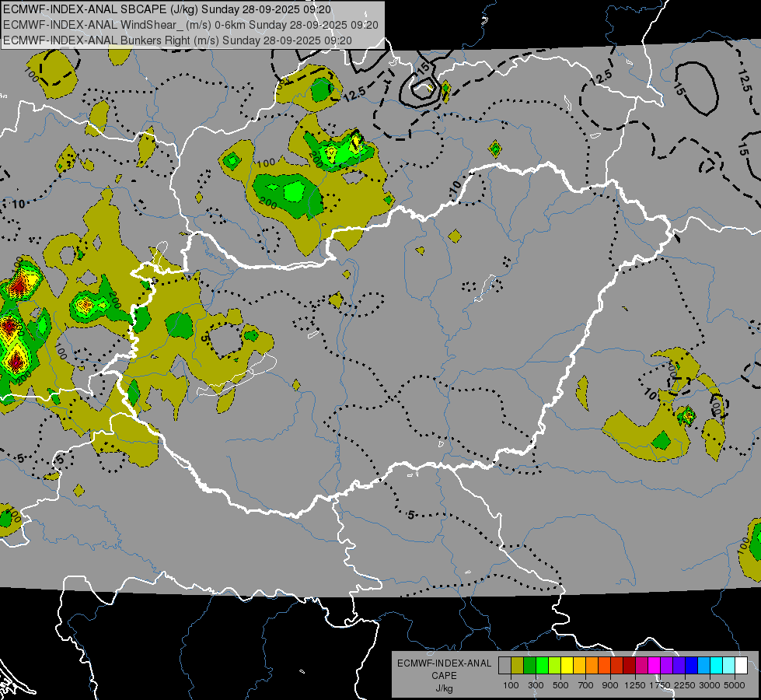Image resolution: width=761 pixels, height=700 pixels.
Task: Click the 3000 label under the legend
Action: [x=710, y=685]
